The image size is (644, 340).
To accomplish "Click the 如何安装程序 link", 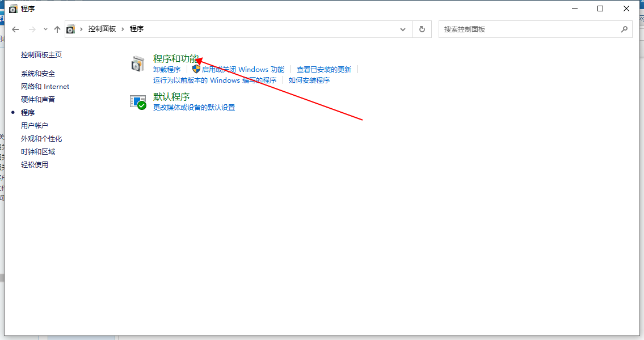I will [309, 80].
